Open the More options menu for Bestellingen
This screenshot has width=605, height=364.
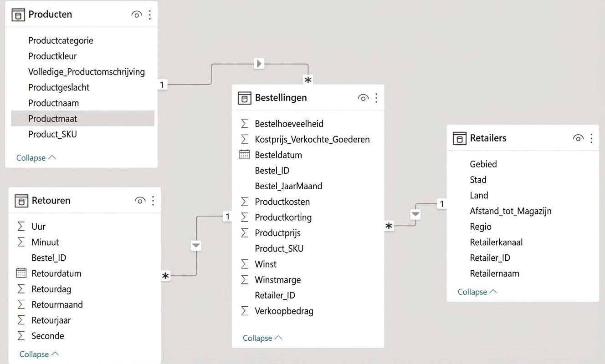tap(376, 97)
